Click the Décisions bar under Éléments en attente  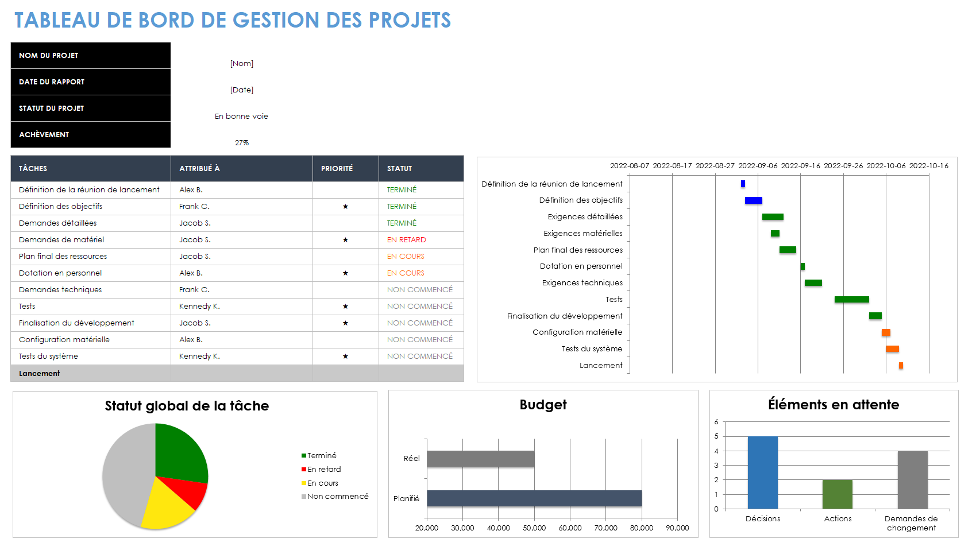(762, 471)
